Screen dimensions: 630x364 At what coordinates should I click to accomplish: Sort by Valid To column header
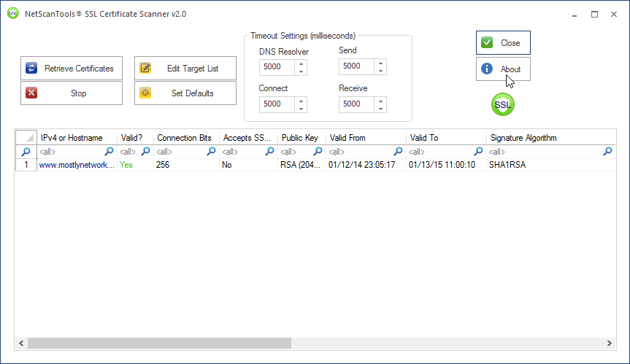446,138
